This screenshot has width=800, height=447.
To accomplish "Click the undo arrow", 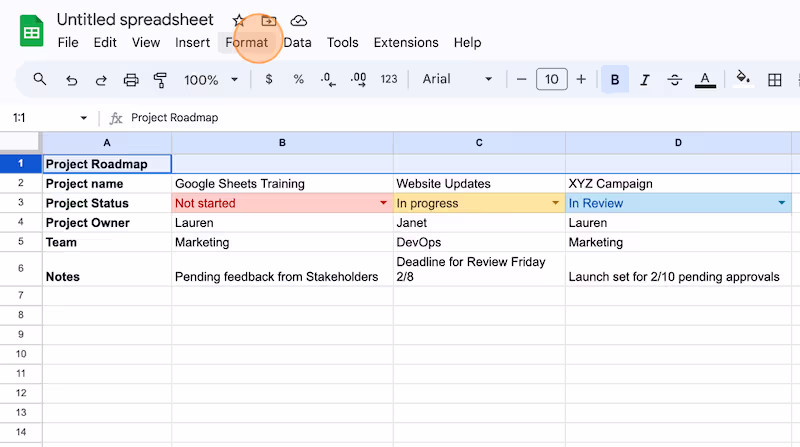I will click(x=71, y=80).
